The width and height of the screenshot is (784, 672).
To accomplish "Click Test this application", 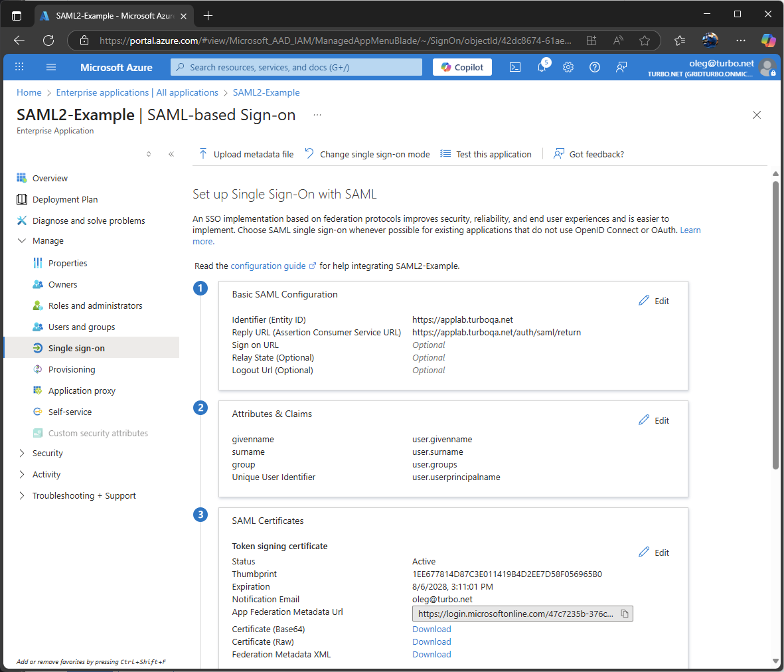I will (492, 153).
